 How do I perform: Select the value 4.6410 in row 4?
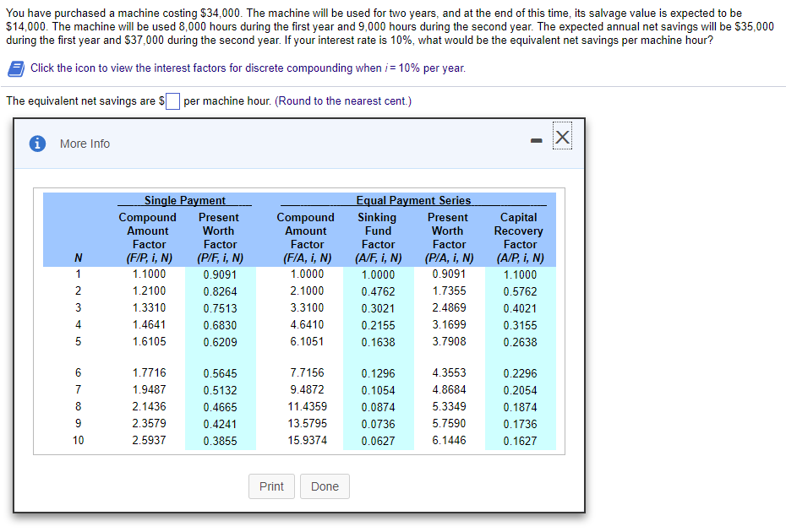pos(307,324)
